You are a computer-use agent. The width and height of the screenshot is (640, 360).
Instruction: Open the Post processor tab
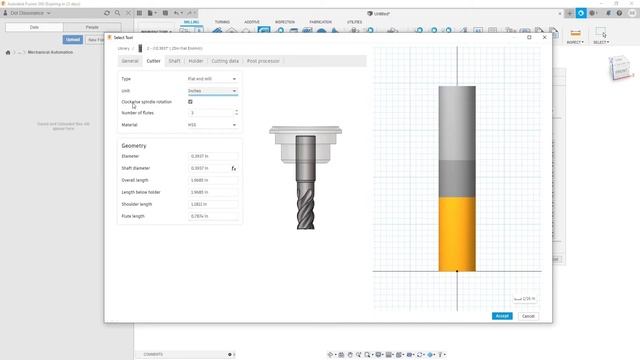pyautogui.click(x=263, y=61)
